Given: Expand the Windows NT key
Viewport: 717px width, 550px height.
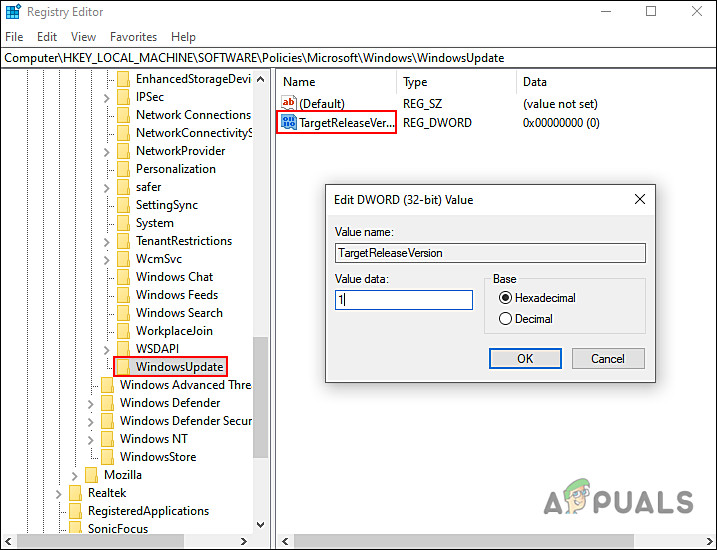Looking at the screenshot, I should coord(91,439).
